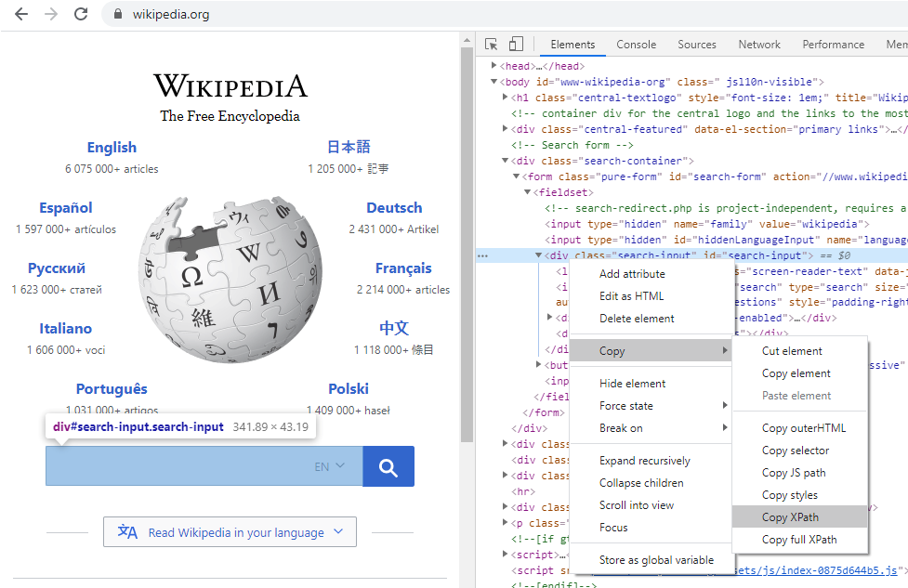Toggle the device toolbar icon
The width and height of the screenshot is (908, 588).
coord(516,45)
